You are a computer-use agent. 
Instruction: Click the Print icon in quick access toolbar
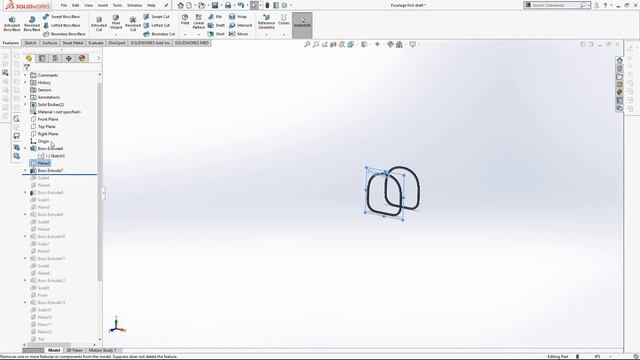coord(228,5)
